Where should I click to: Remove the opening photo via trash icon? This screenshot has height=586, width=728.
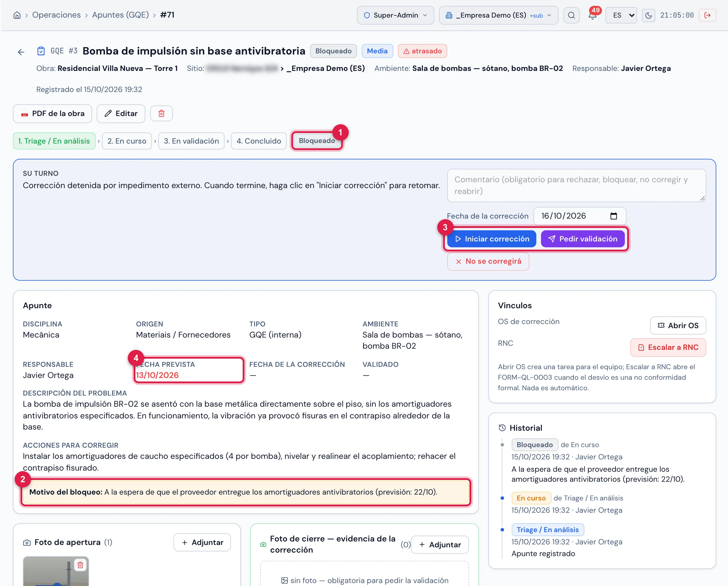tap(80, 565)
